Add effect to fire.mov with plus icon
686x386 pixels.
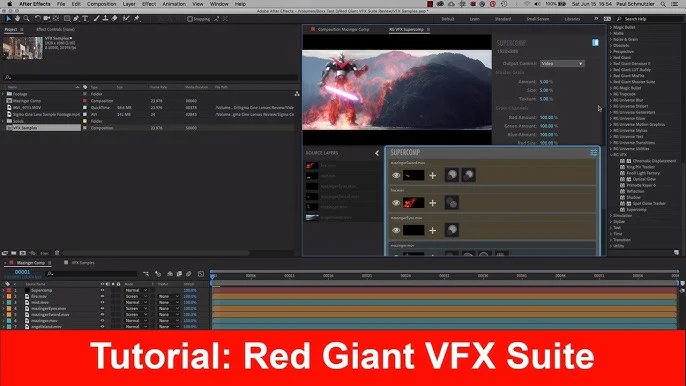(432, 203)
